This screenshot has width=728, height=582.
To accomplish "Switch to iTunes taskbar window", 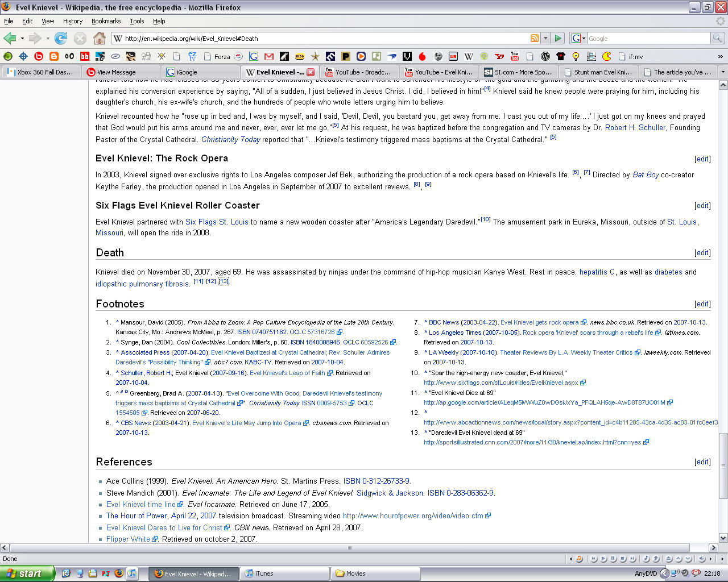I will pos(285,573).
